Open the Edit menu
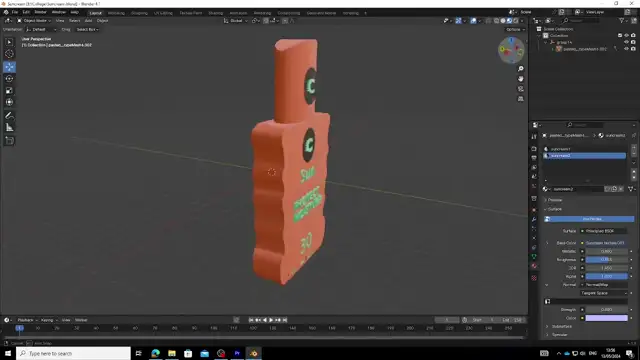The width and height of the screenshot is (640, 360). 26,12
